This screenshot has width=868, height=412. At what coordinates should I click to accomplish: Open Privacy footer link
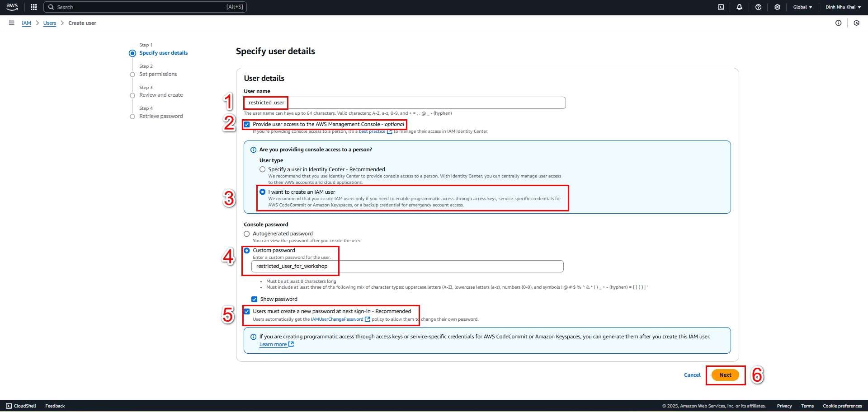coord(784,406)
